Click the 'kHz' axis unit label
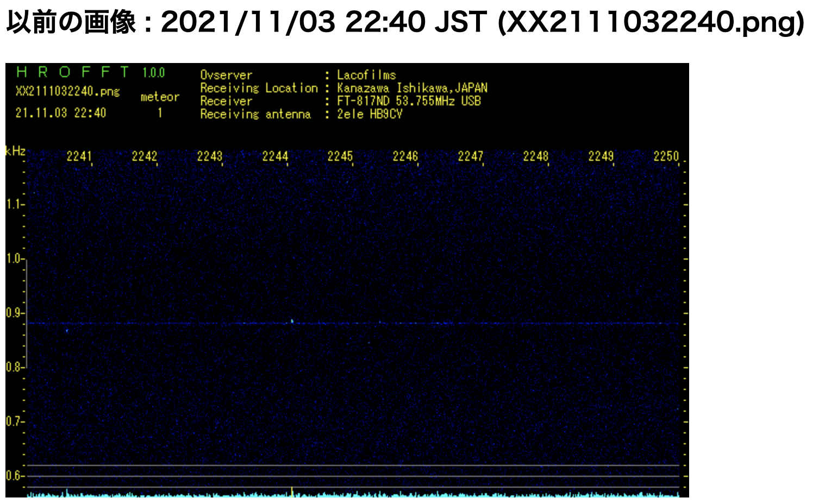Screen dimensions: 825x504 tap(15, 151)
